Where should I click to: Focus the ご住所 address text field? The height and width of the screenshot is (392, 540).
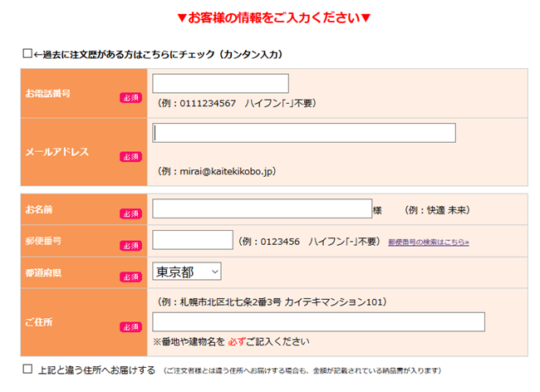[318, 322]
